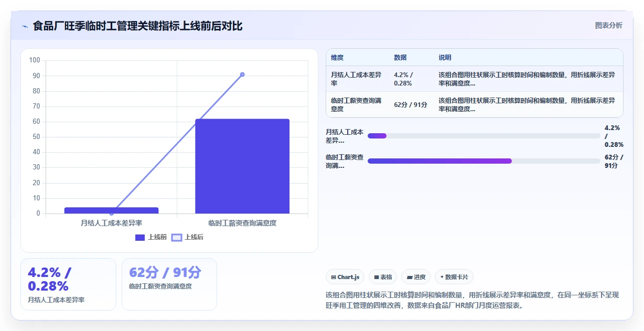Click table cell 62分 / 91分
The width and height of the screenshot is (644, 331).
[x=411, y=104]
